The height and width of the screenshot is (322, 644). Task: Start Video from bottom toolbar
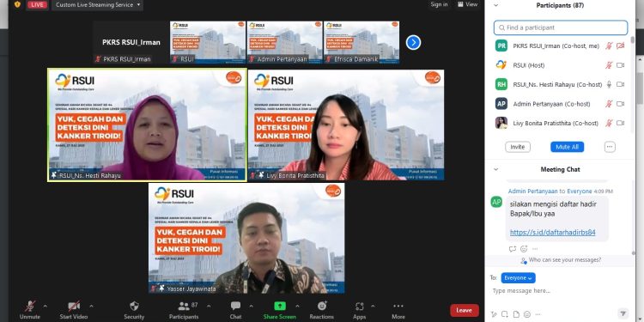74,310
